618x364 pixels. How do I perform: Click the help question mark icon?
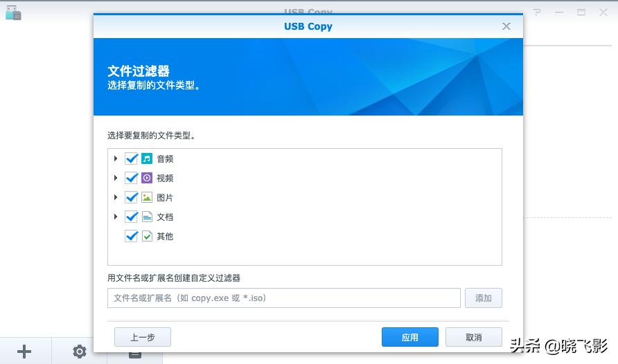point(537,12)
